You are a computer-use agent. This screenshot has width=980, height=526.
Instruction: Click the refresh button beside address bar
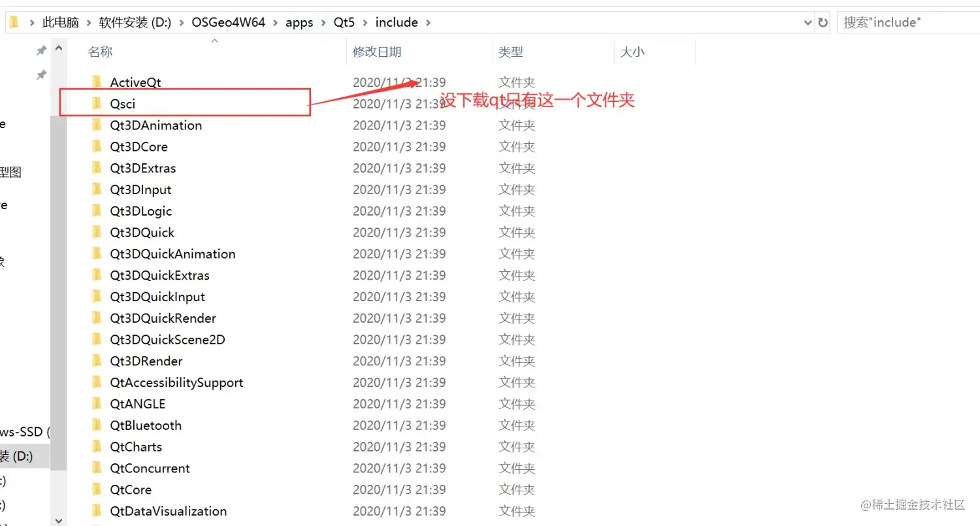coord(823,22)
